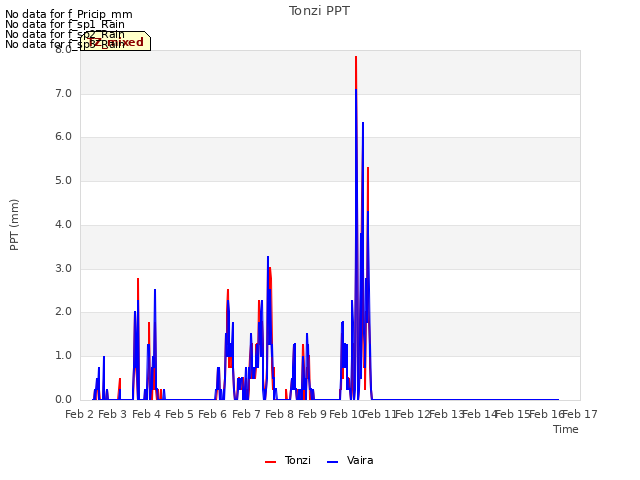The height and width of the screenshot is (480, 640).
Task: Click the 2.0 y-axis tick label
Action: pyautogui.click(x=63, y=312)
